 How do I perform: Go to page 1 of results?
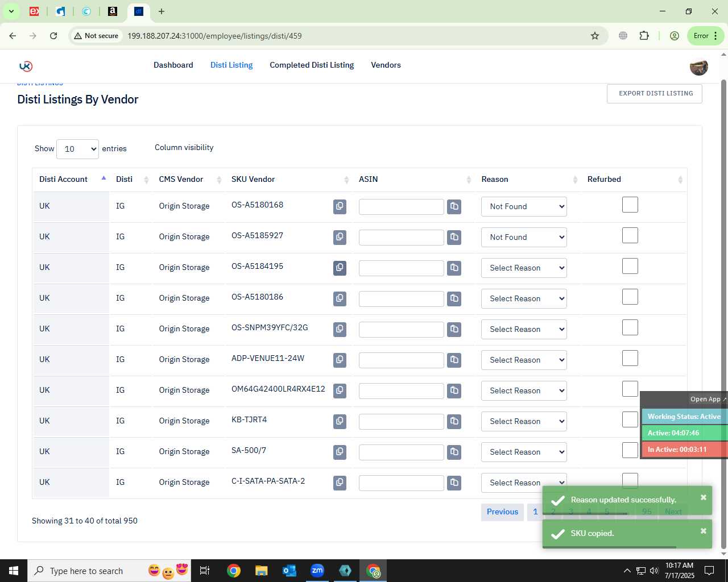point(535,512)
